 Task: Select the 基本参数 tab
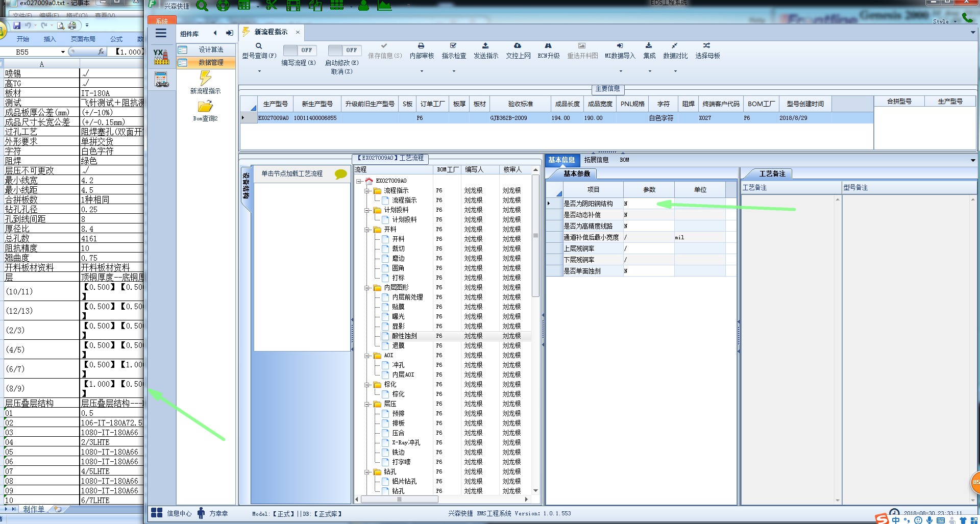tap(577, 173)
